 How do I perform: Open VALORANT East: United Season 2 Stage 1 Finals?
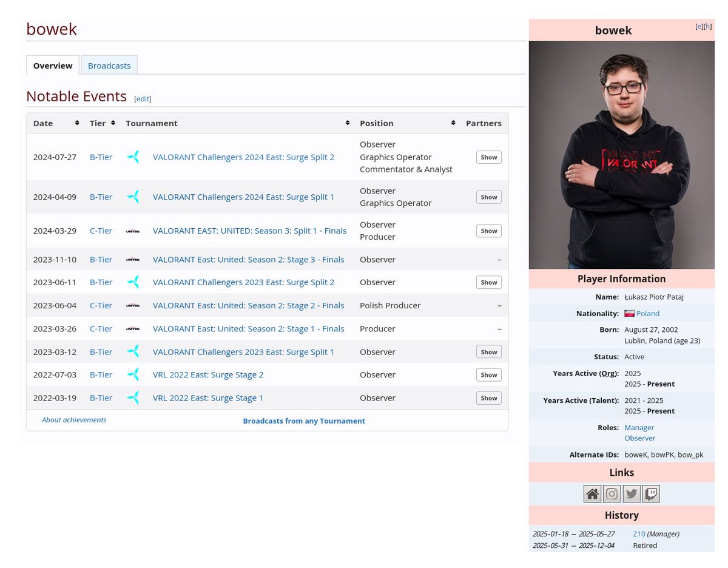point(248,328)
